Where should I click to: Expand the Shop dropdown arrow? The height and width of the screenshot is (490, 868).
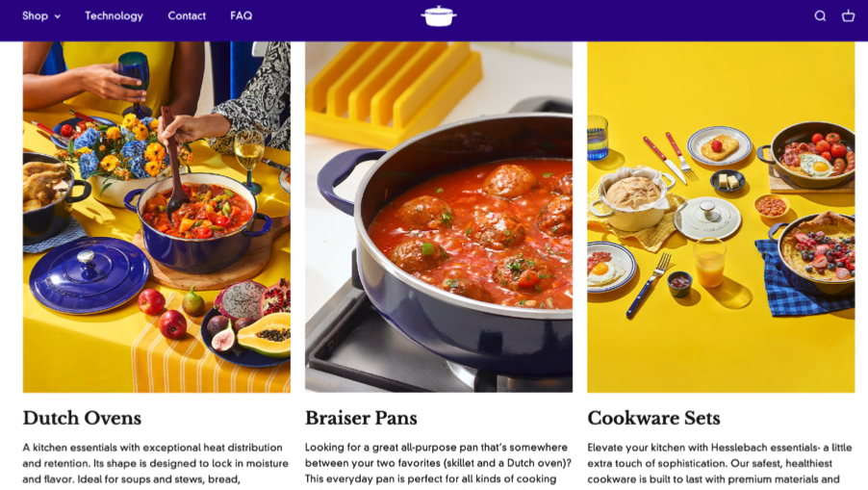click(58, 16)
